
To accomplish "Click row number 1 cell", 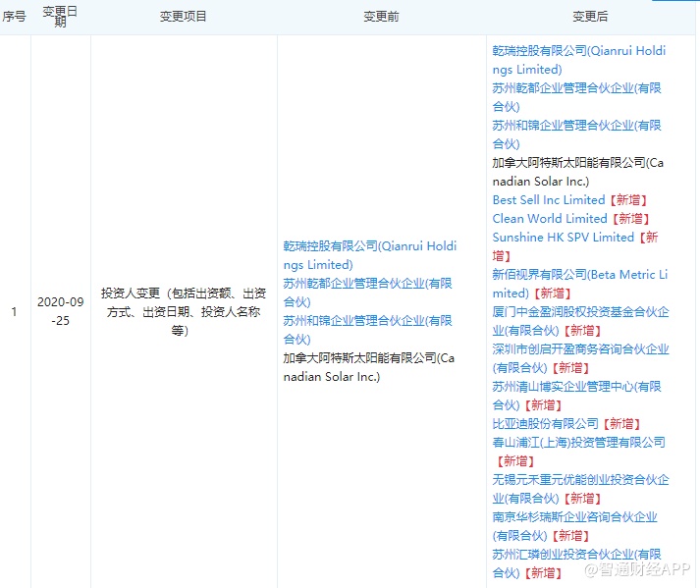I will click(15, 311).
